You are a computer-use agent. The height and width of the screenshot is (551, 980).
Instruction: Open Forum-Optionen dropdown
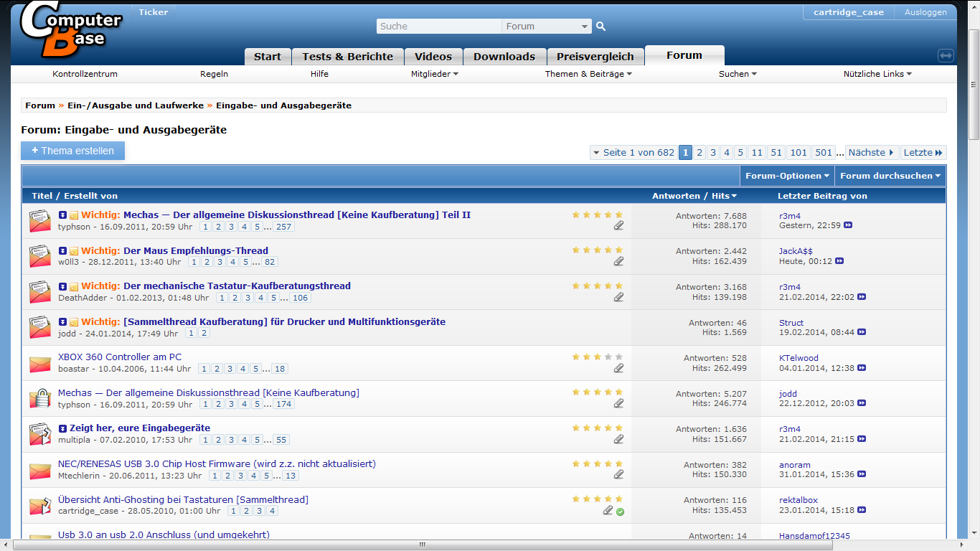788,176
